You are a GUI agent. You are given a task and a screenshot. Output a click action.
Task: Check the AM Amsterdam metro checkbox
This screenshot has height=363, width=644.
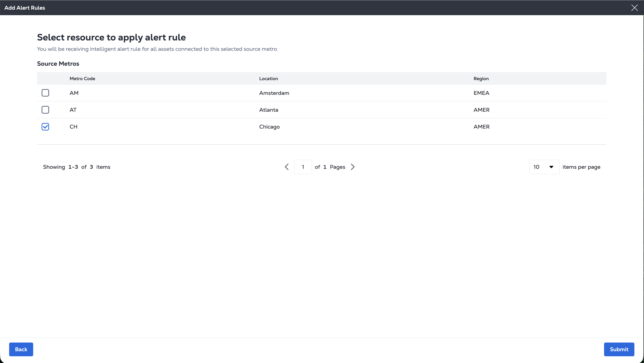click(45, 93)
